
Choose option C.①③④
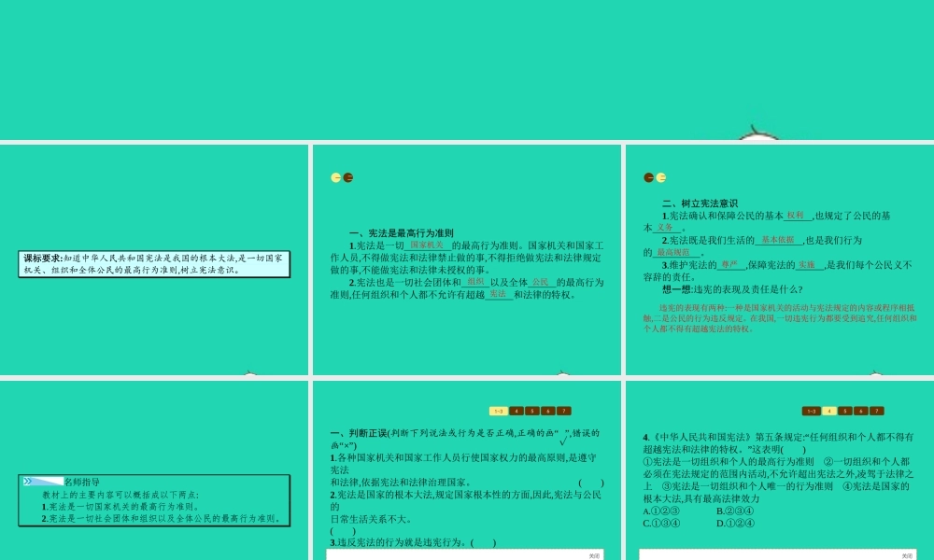pyautogui.click(x=661, y=524)
